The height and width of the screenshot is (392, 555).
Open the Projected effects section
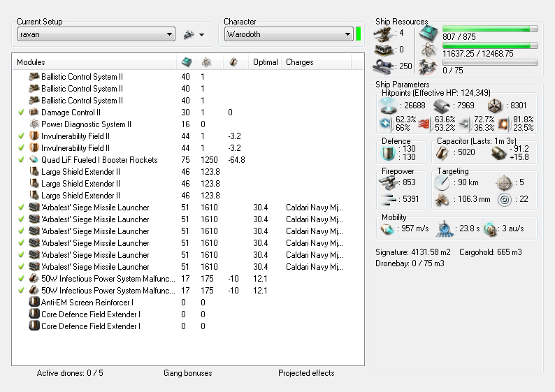tap(305, 373)
